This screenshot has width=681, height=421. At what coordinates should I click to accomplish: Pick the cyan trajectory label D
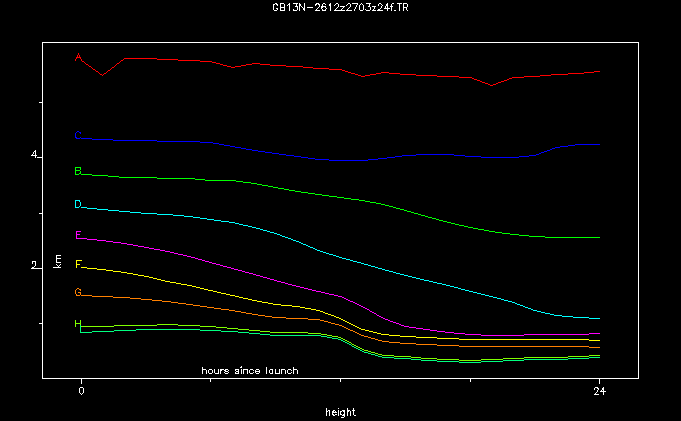pyautogui.click(x=78, y=204)
